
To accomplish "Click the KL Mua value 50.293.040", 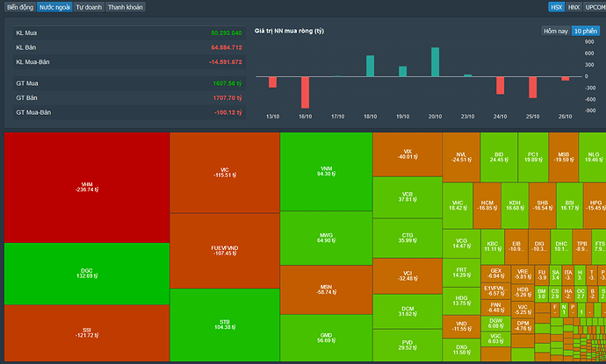I will pos(227,32).
